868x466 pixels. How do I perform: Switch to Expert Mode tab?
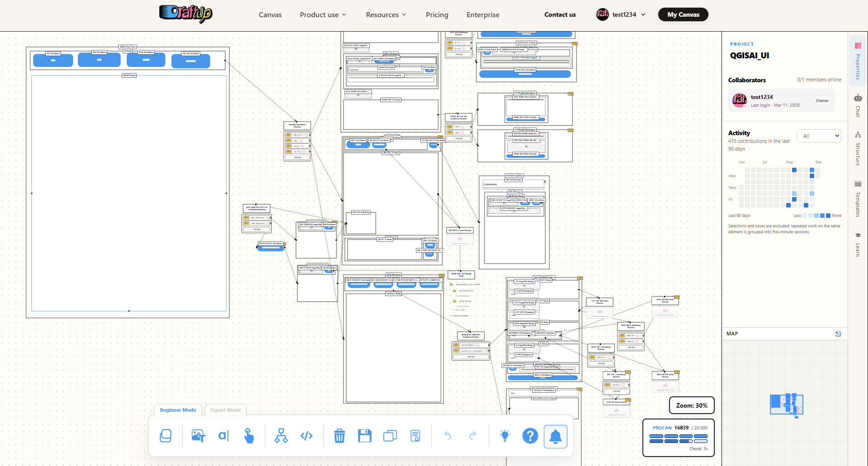coord(226,410)
